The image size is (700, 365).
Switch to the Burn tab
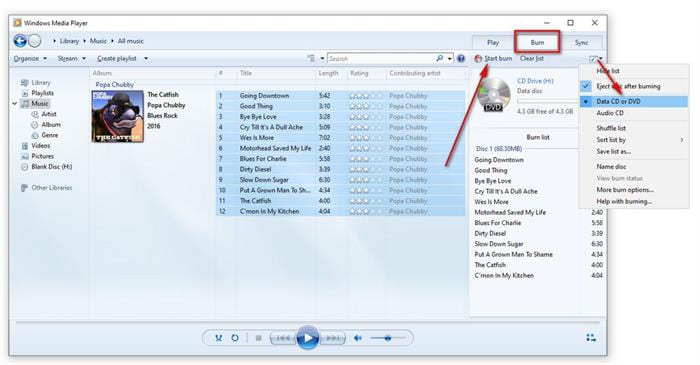(537, 42)
